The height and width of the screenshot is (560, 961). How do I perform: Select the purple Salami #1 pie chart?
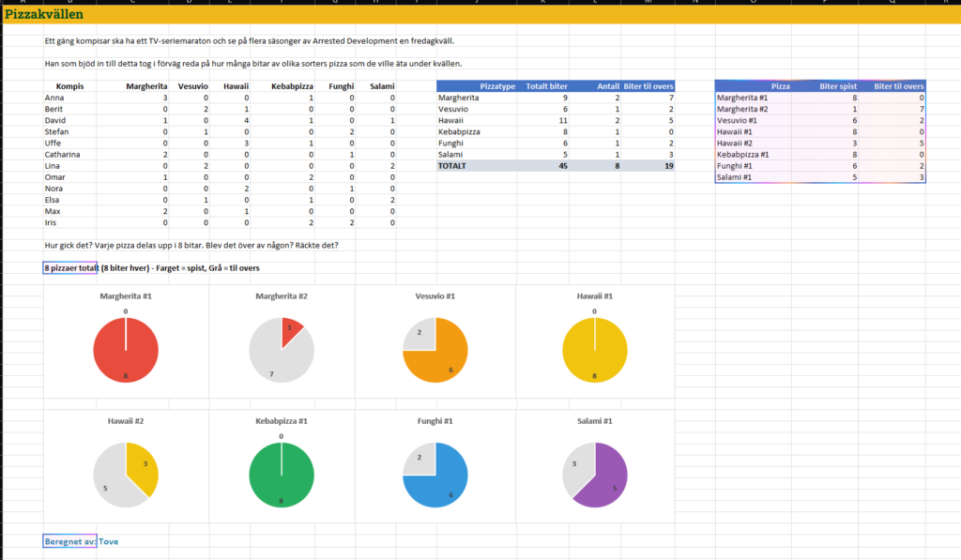[594, 475]
